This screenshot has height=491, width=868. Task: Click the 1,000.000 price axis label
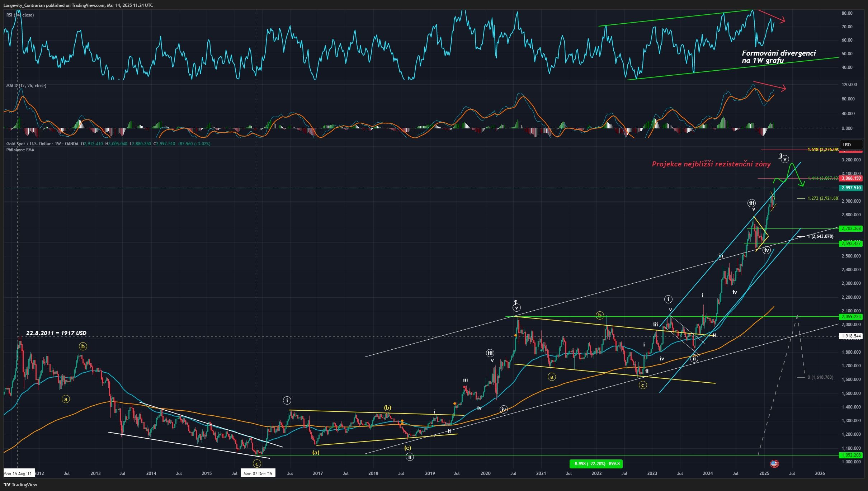click(851, 462)
